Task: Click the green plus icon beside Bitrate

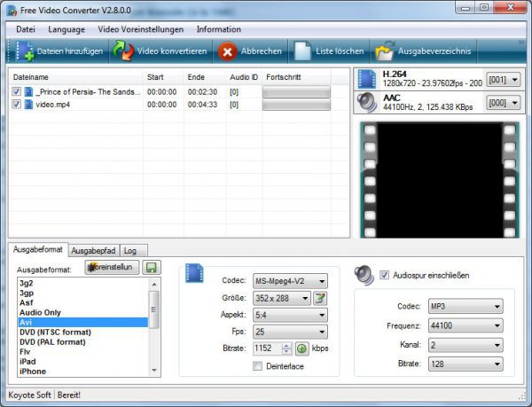Action: pyautogui.click(x=302, y=348)
